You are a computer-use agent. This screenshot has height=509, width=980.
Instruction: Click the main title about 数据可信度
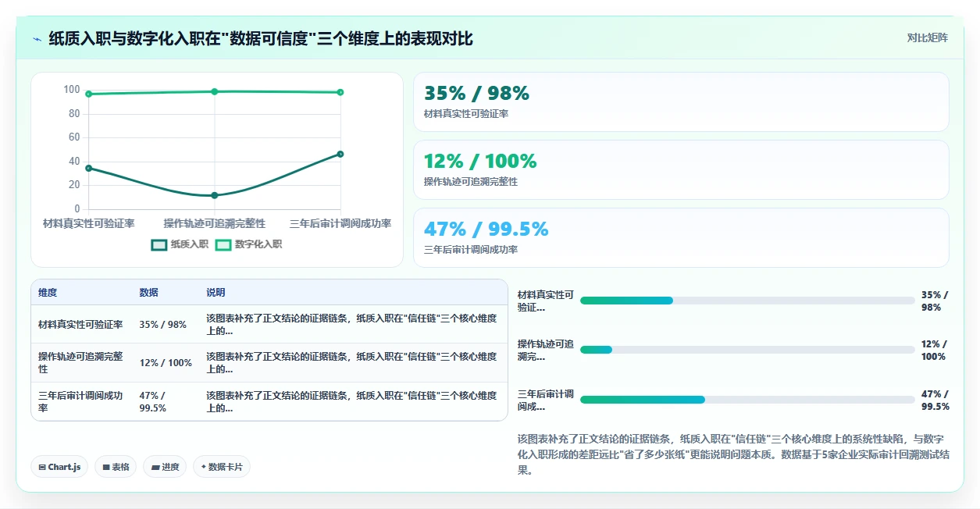coord(261,39)
